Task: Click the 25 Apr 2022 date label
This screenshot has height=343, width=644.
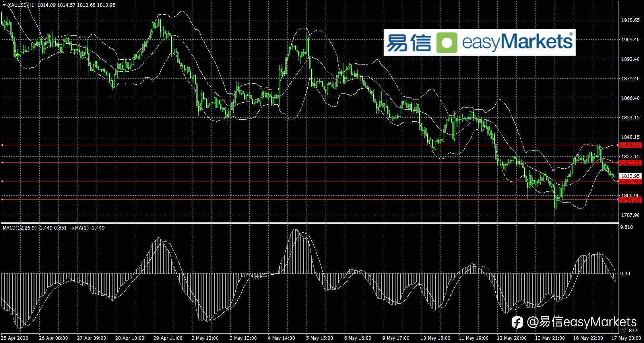Action: (15, 338)
